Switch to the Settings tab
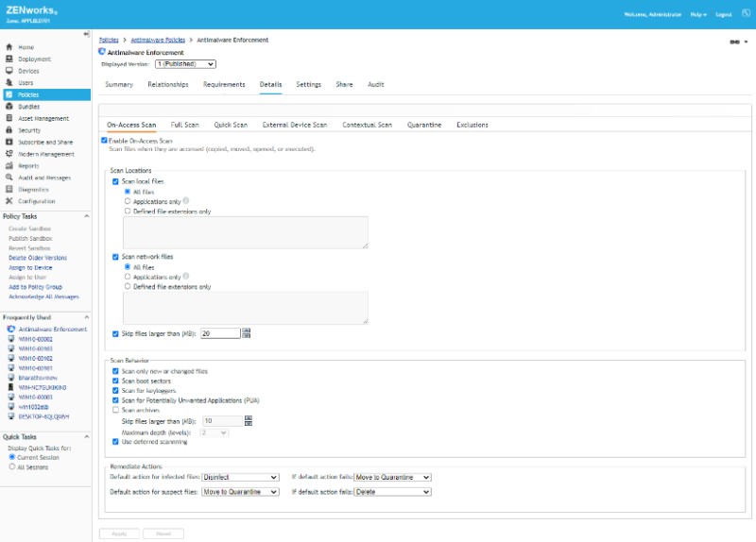Image resolution: width=756 pixels, height=542 pixels. pyautogui.click(x=309, y=84)
